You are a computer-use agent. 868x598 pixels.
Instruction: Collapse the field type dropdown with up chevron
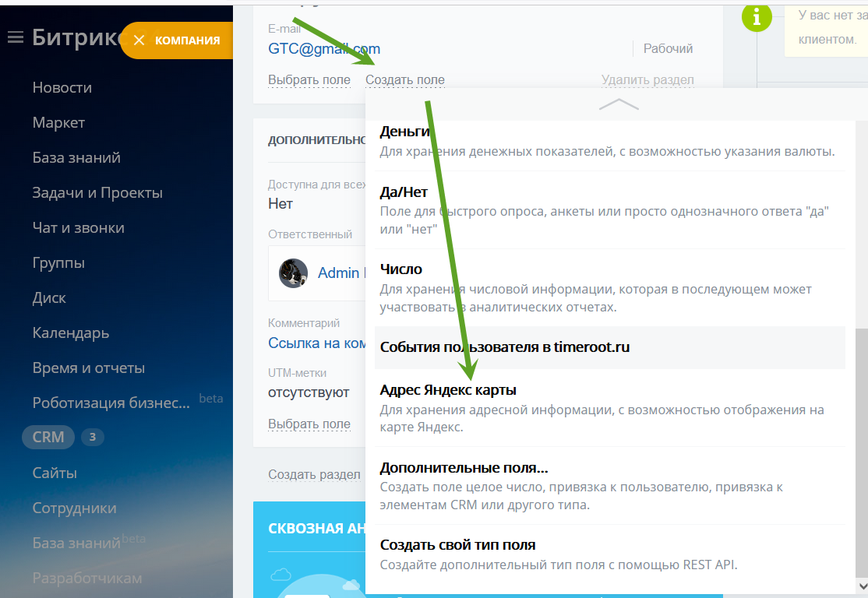click(x=619, y=104)
